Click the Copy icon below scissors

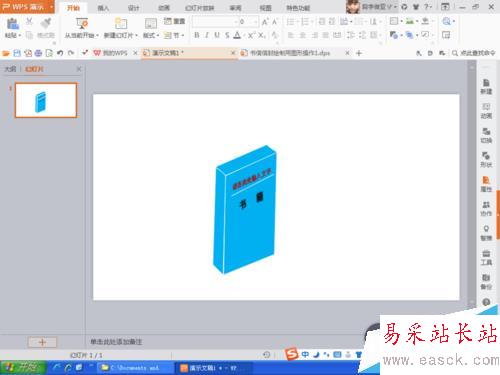point(29,35)
